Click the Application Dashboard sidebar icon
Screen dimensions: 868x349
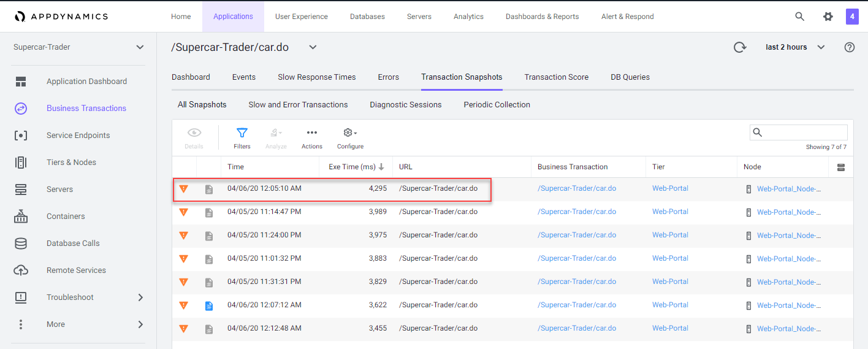click(x=21, y=82)
